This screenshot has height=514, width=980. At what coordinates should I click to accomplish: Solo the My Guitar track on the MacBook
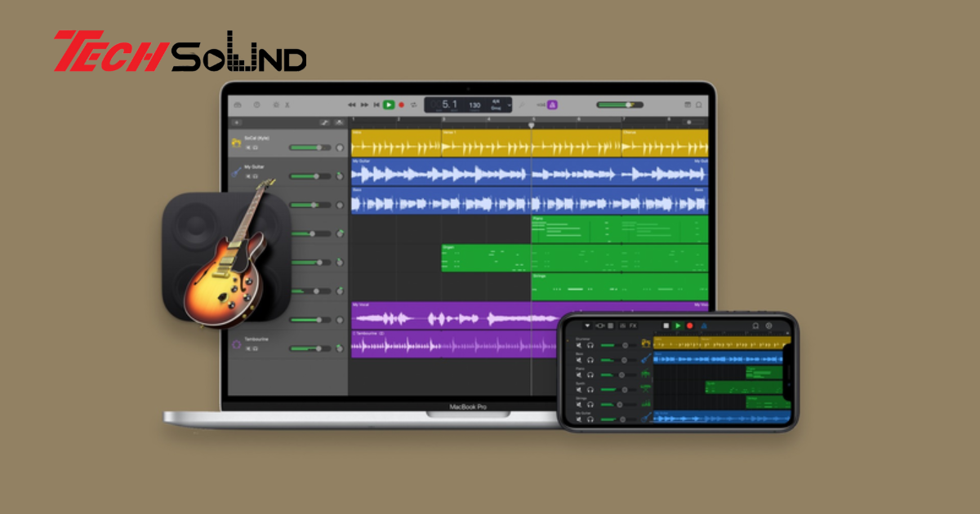(x=255, y=176)
